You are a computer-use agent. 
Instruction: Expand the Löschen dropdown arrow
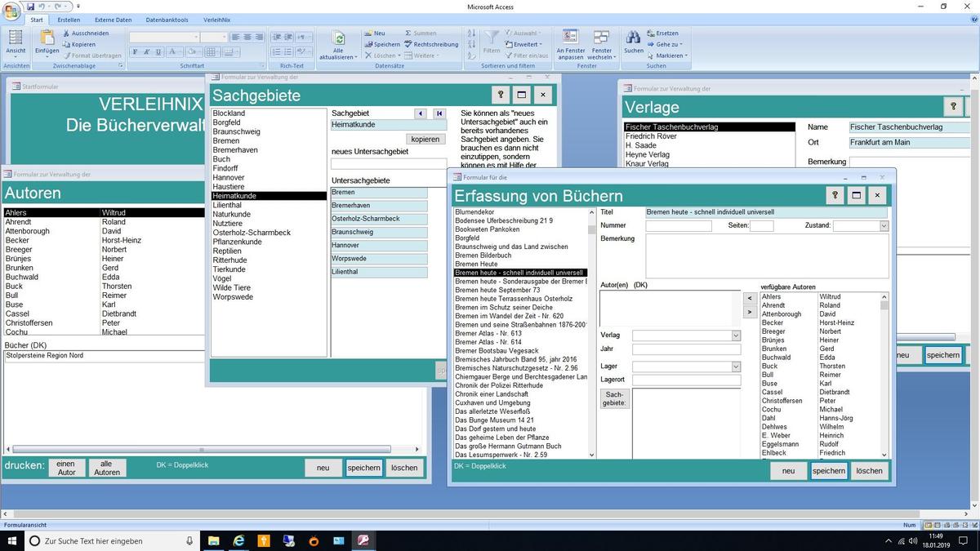coord(399,56)
